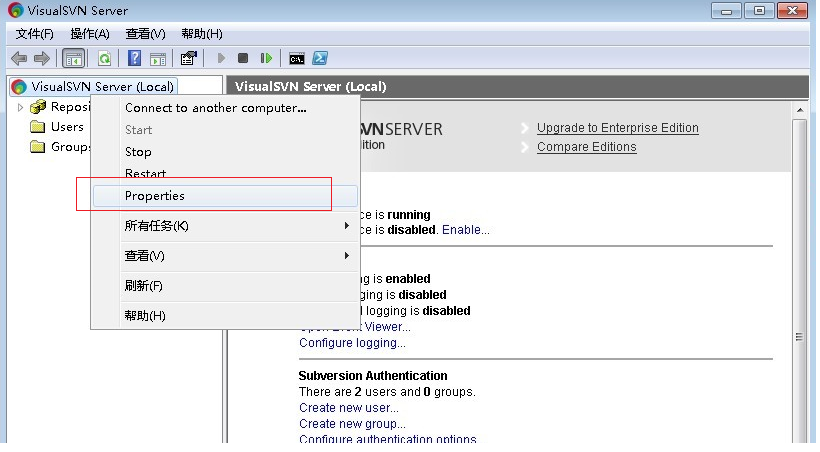Click Upgrade to Enterprise Edition link
This screenshot has height=452, width=820.
(618, 128)
